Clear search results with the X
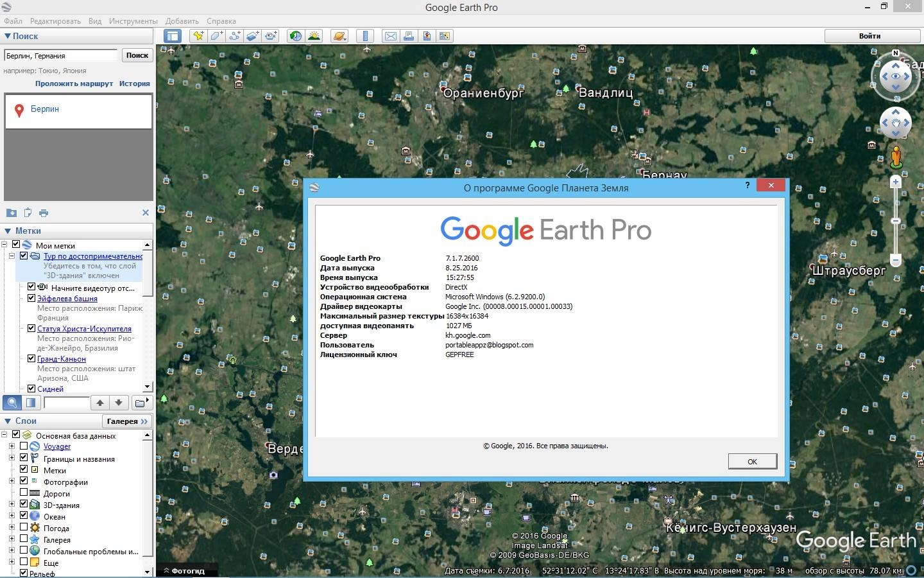The width and height of the screenshot is (924, 578). [x=146, y=213]
